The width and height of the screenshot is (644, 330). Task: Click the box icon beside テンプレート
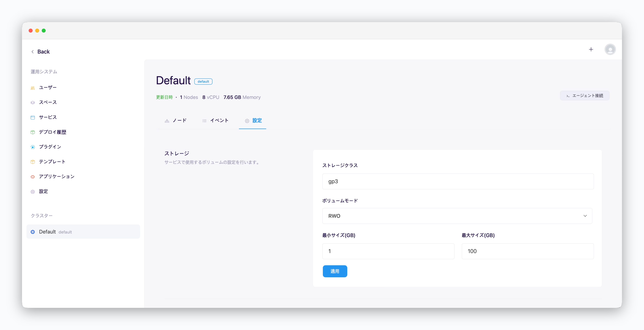pyautogui.click(x=33, y=162)
